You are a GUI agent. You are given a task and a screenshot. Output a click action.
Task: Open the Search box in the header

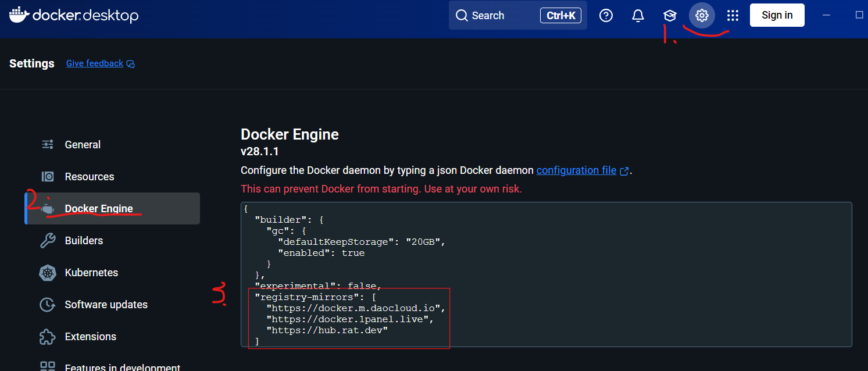pos(517,15)
